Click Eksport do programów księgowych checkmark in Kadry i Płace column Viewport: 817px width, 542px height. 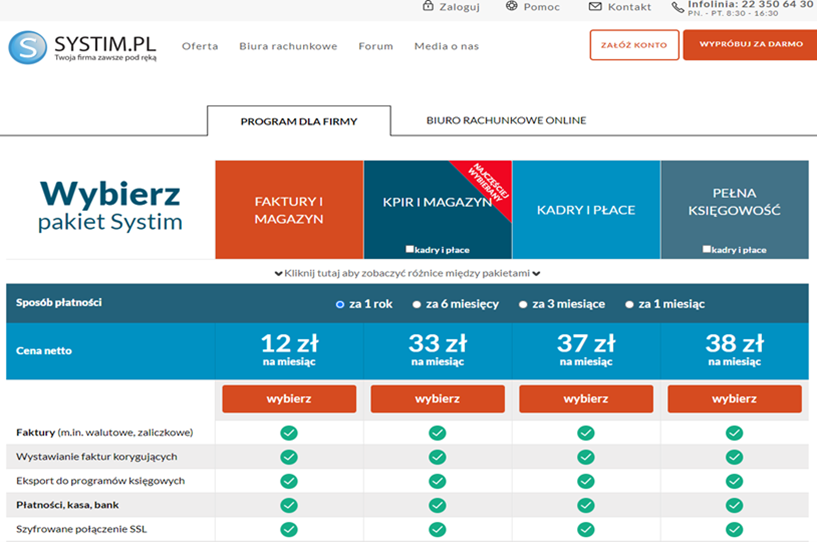click(x=586, y=481)
